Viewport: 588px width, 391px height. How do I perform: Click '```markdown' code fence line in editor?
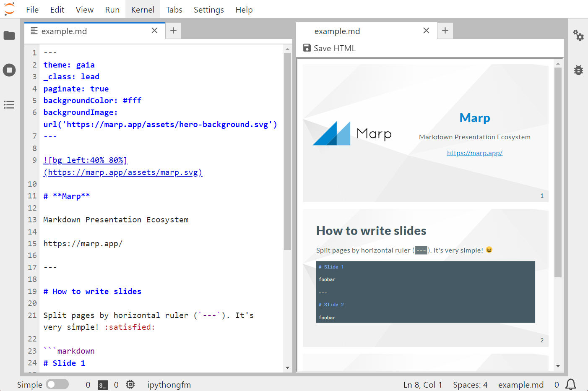[x=69, y=351]
